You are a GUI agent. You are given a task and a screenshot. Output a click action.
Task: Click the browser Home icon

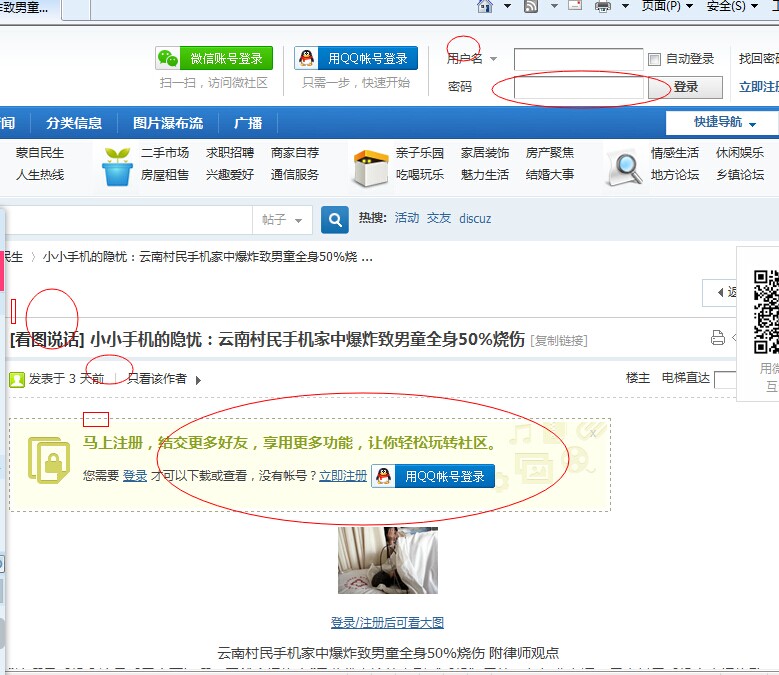484,6
